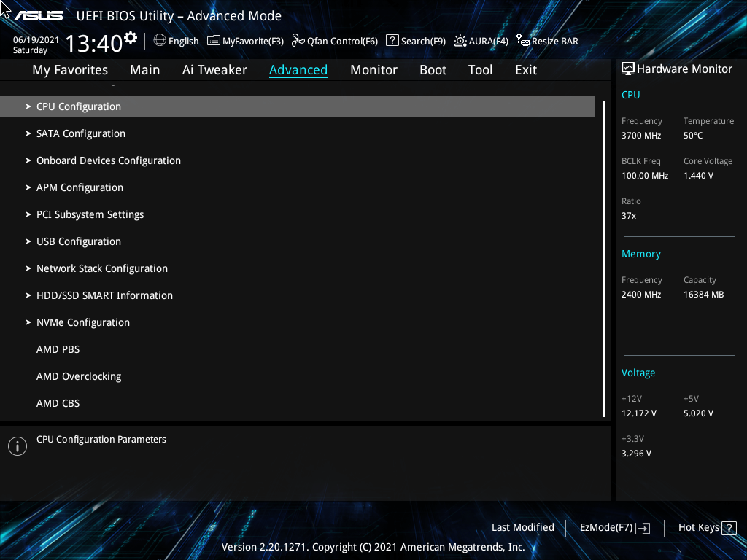Click the +3.3V reading 3.296 V
The width and height of the screenshot is (747, 560).
pyautogui.click(x=636, y=454)
